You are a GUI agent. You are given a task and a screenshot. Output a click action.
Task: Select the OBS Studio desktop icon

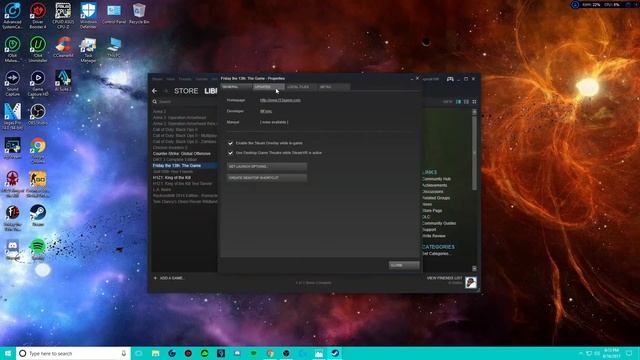click(38, 114)
